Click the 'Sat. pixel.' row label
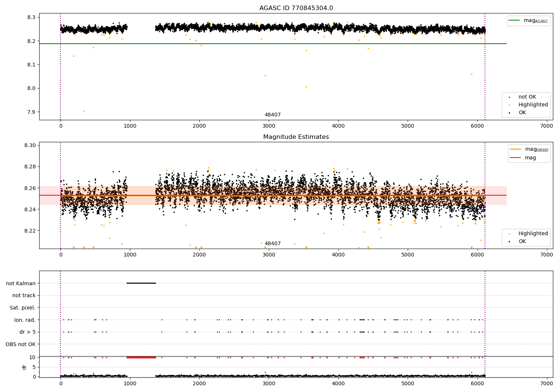The image size is (560, 392). tap(23, 308)
